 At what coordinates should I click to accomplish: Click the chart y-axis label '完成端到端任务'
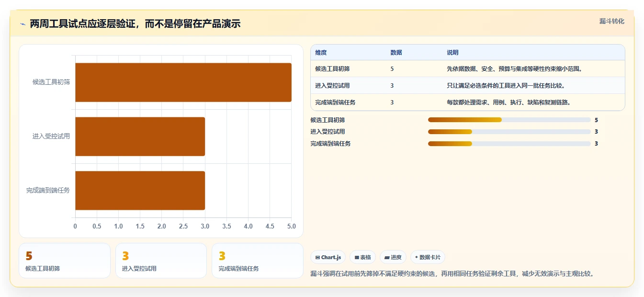[48, 190]
